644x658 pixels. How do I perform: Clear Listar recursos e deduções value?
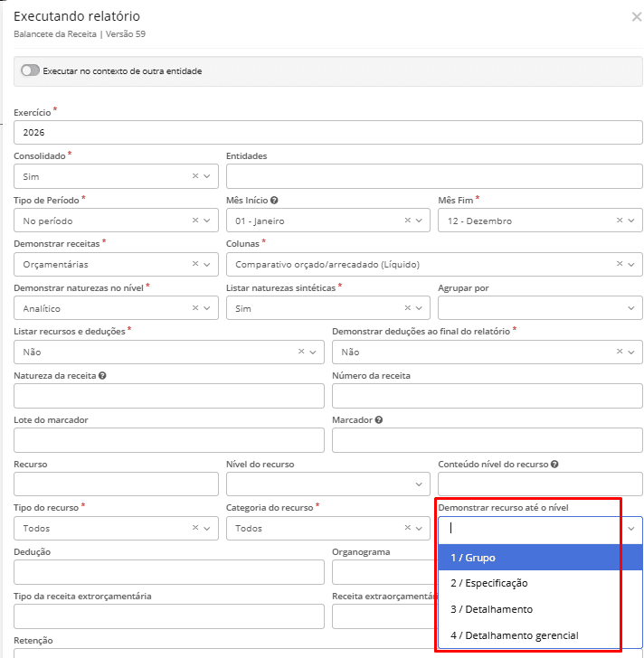click(x=301, y=352)
